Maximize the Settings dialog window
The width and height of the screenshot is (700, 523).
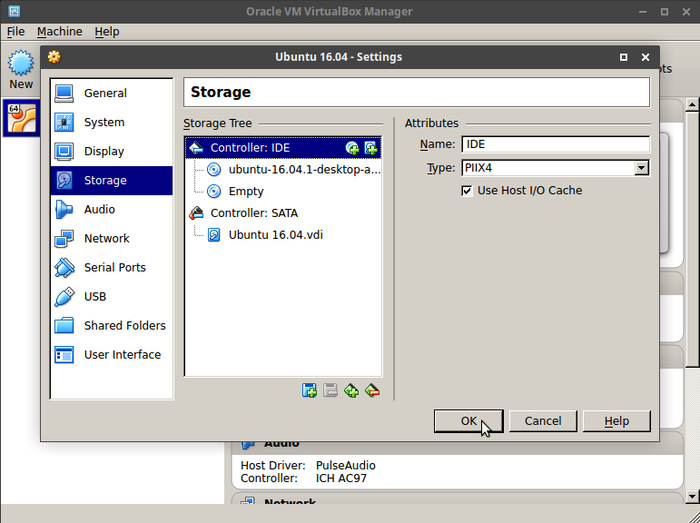click(624, 57)
